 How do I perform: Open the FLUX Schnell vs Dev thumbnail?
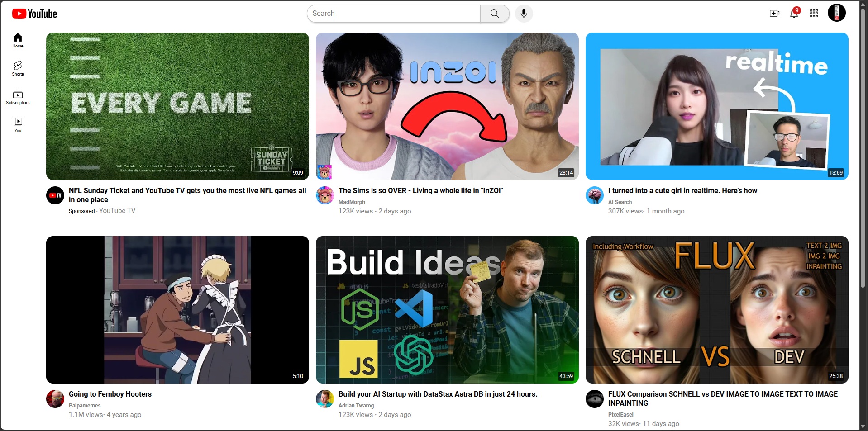click(717, 310)
